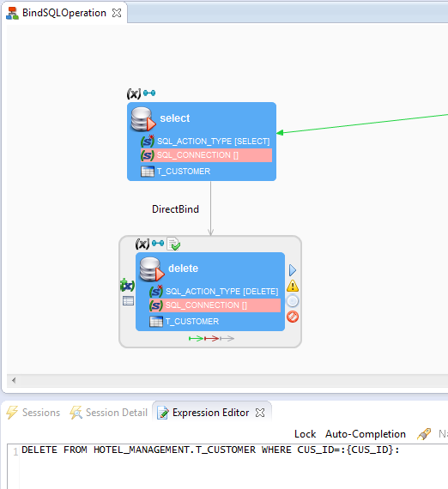448x489 pixels.
Task: Click the green success link arrow
Action: coord(196,338)
